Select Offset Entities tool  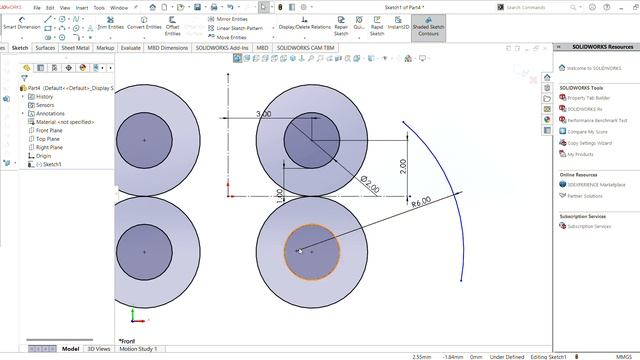(172, 26)
